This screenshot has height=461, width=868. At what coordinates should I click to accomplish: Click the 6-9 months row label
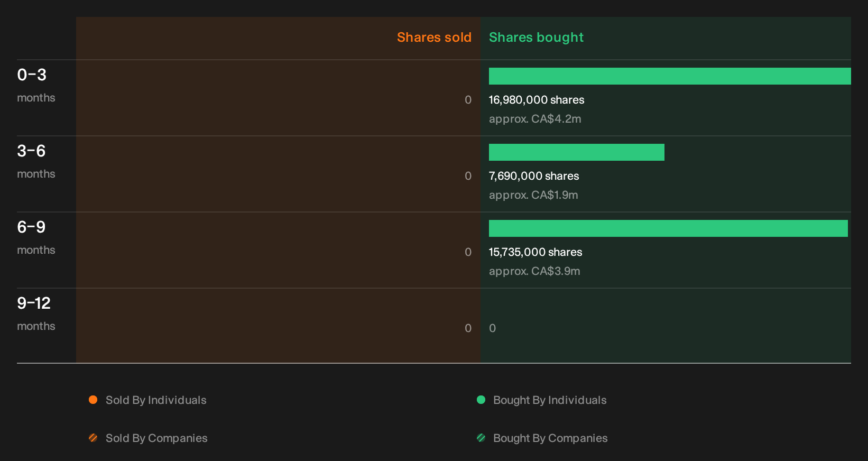click(x=36, y=237)
